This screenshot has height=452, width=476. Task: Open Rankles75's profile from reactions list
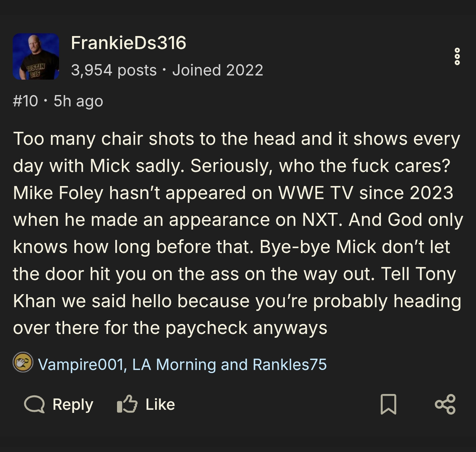click(289, 364)
